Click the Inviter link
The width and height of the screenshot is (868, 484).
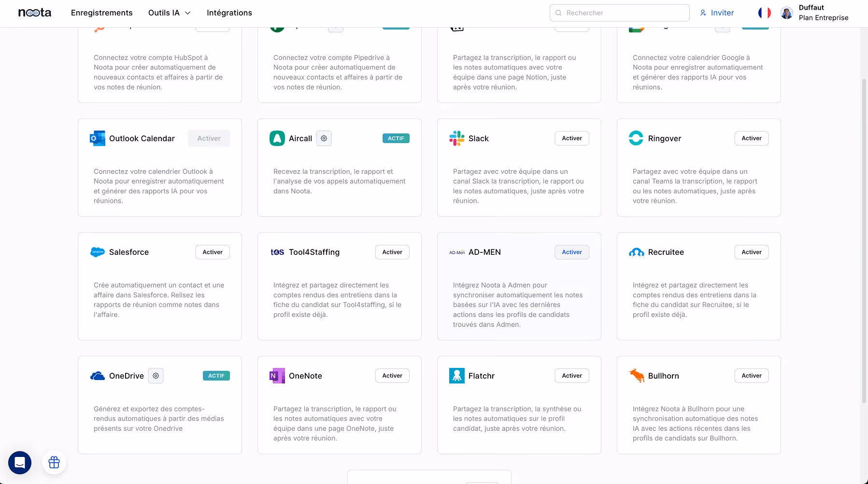717,13
